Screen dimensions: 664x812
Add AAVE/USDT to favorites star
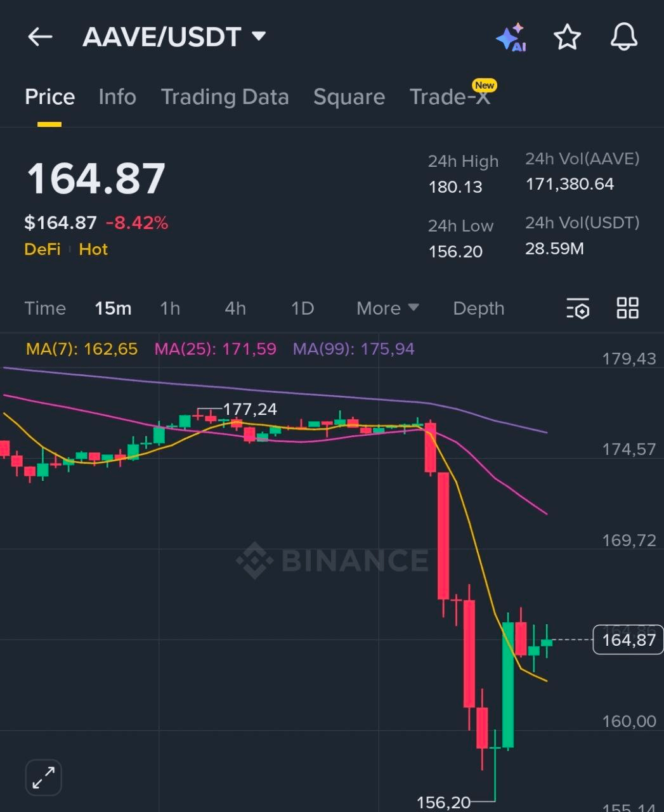[567, 37]
